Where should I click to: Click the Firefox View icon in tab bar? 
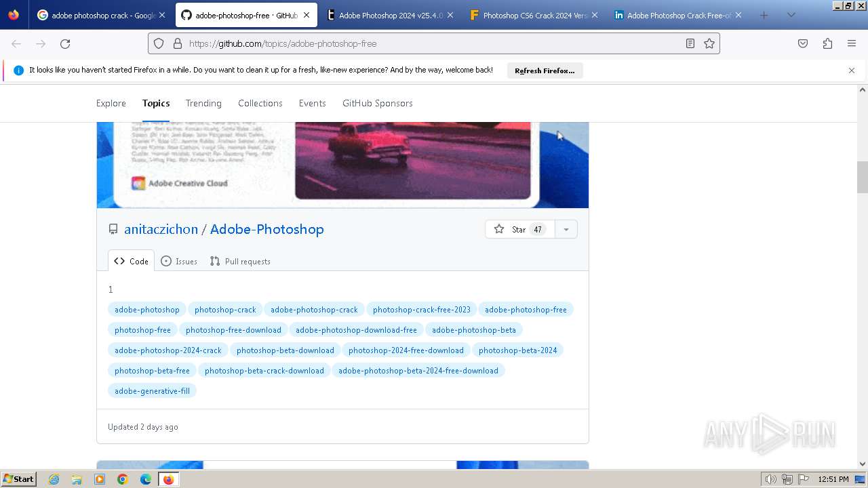click(x=14, y=15)
